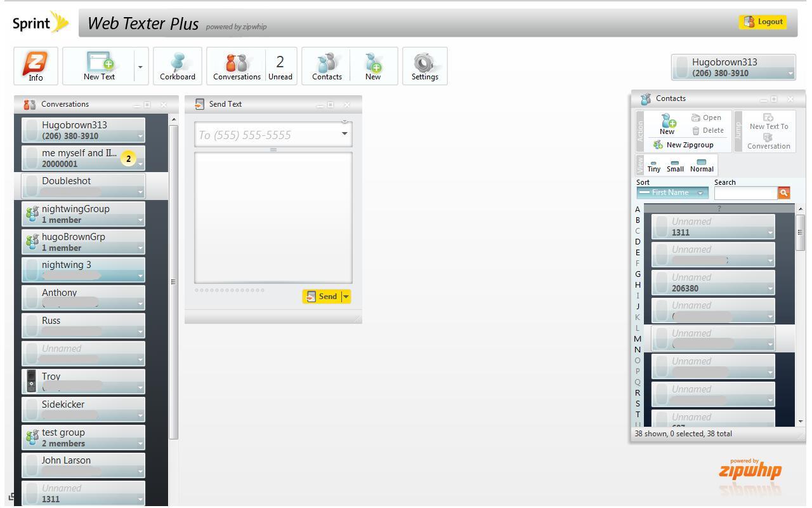The height and width of the screenshot is (508, 812).
Task: Show the 2 Unread messages
Action: [280, 66]
